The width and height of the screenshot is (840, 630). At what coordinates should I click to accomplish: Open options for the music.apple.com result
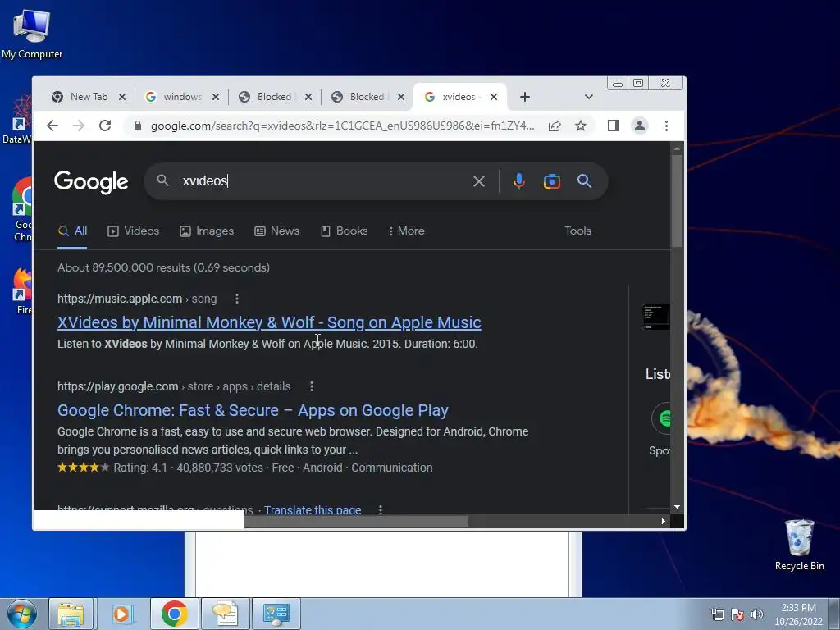pos(237,299)
